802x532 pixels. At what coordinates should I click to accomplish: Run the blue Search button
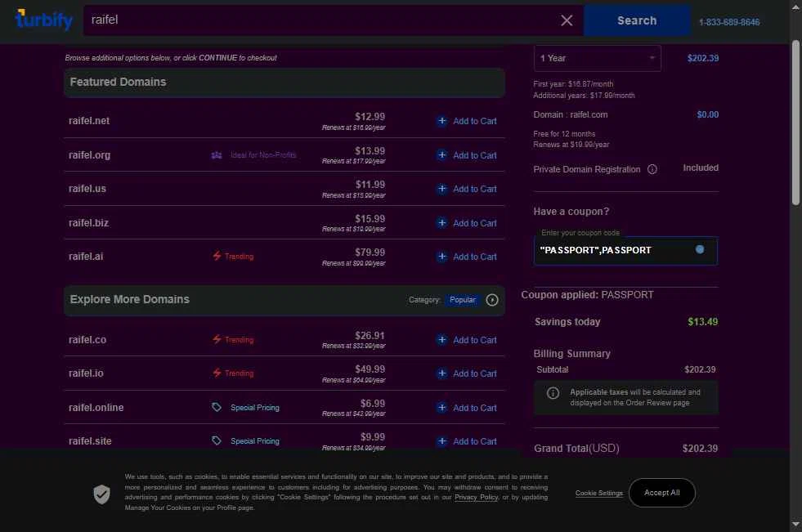(x=637, y=20)
